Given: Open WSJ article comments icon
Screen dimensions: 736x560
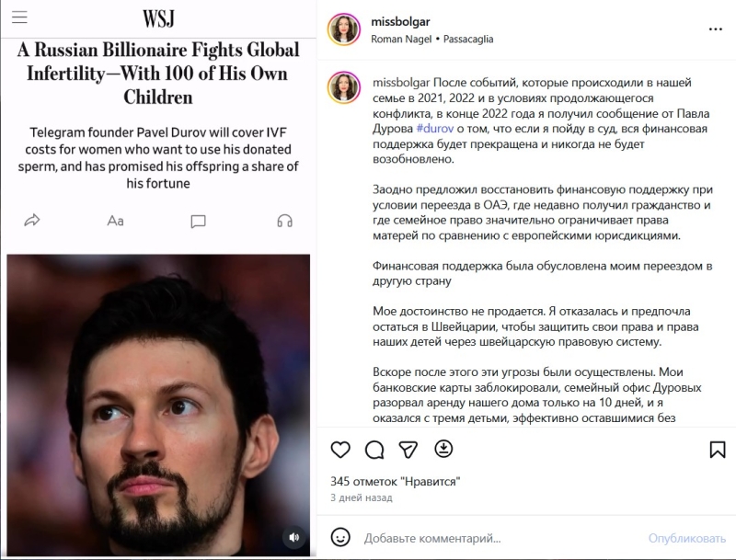Looking at the screenshot, I should 198,221.
